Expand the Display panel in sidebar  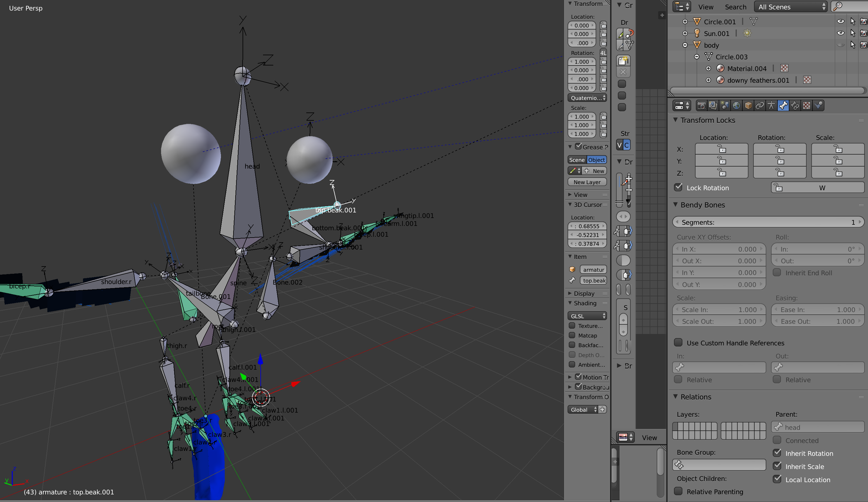(x=570, y=293)
